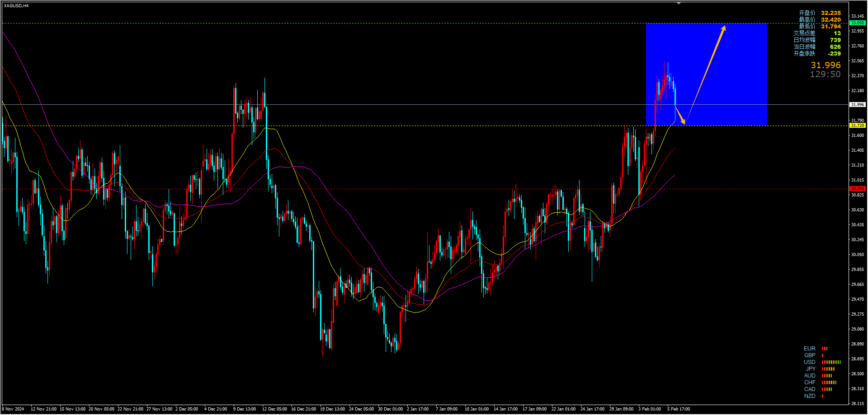Click the GBP currency strength label
868x415 pixels.
point(810,355)
